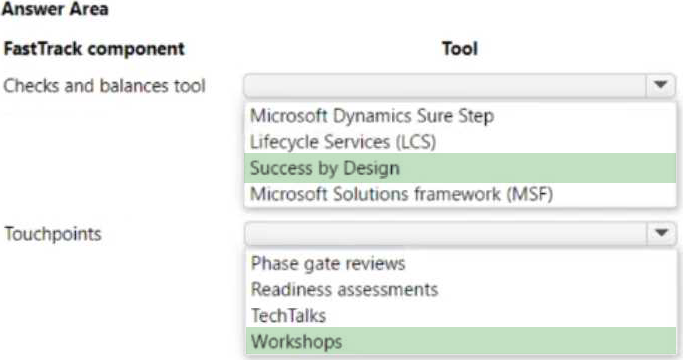Image resolution: width=683 pixels, height=360 pixels.
Task: Select Lifecycle Services (LCS) option
Action: pyautogui.click(x=460, y=142)
